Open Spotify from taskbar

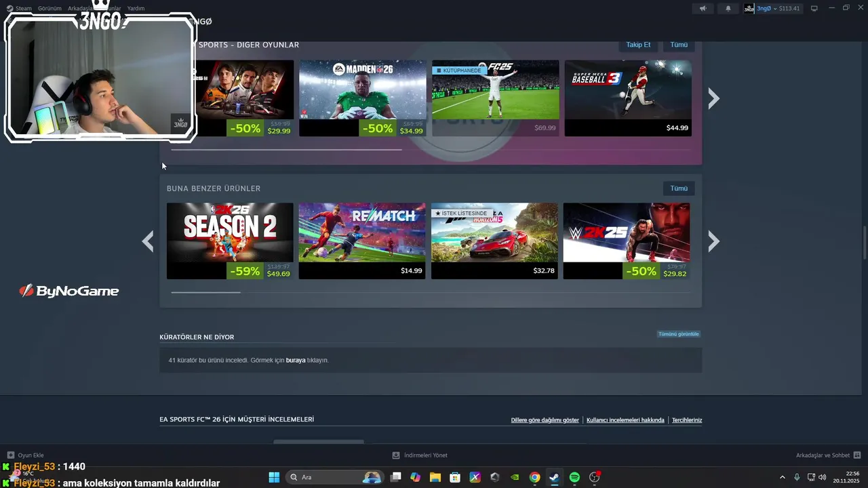tap(574, 477)
